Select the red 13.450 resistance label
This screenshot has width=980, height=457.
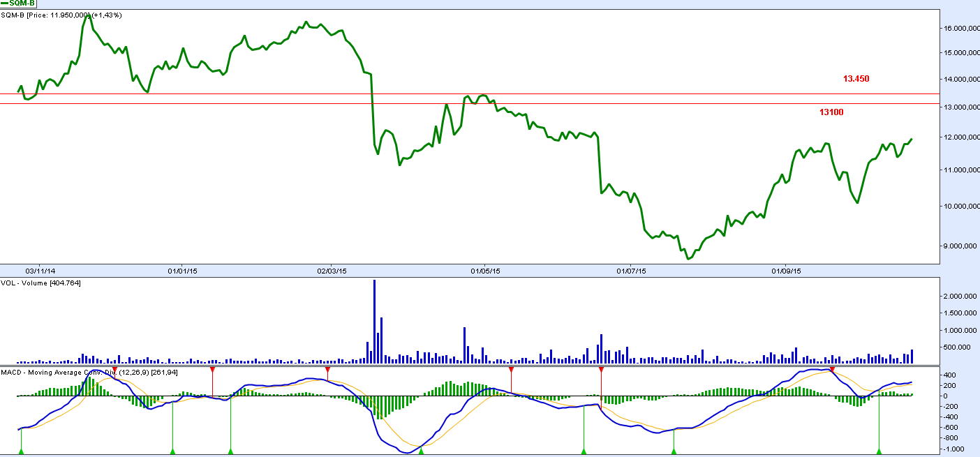click(856, 80)
